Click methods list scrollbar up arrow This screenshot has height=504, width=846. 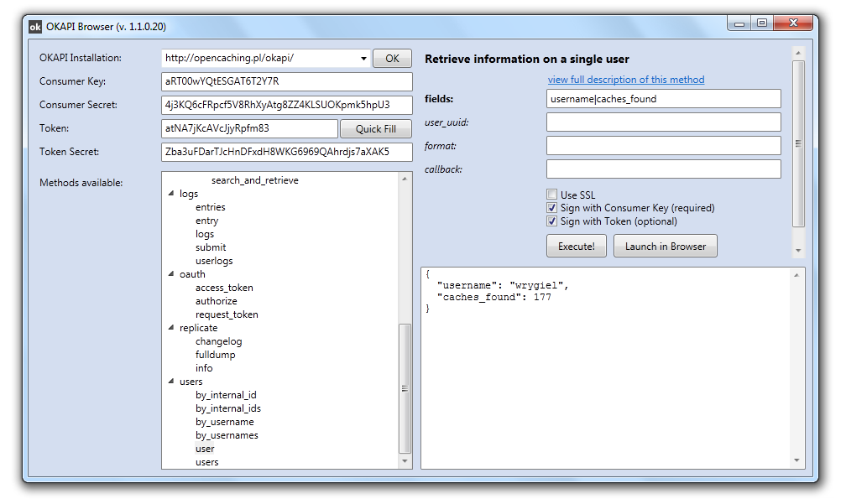coord(405,179)
